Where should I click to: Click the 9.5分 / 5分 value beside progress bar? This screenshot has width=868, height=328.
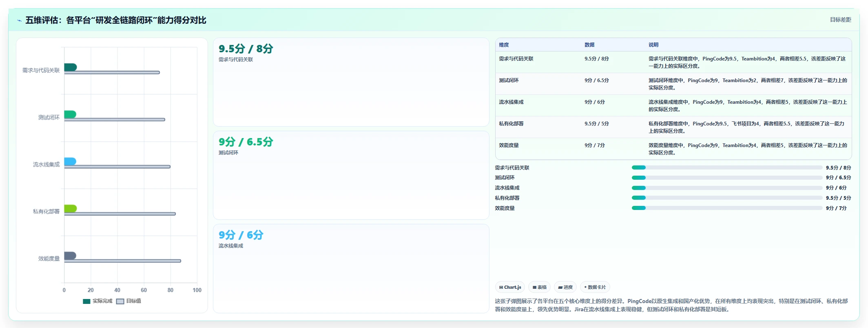839,198
